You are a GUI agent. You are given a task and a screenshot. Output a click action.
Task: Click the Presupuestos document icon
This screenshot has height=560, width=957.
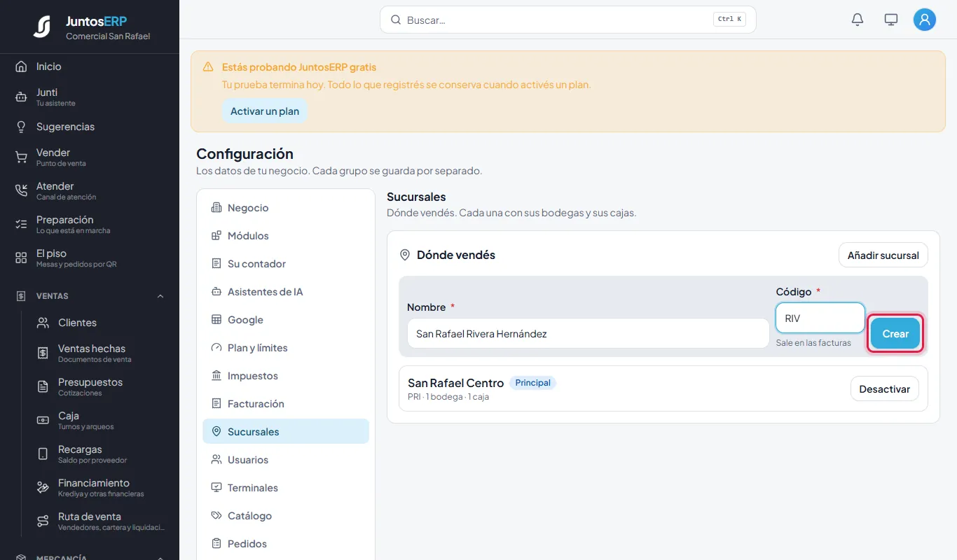coord(43,387)
